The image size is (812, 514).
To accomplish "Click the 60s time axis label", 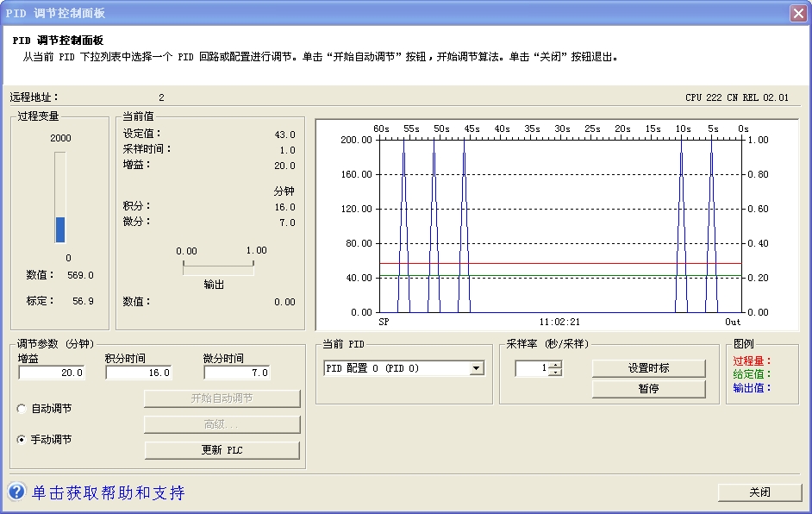I will (381, 128).
